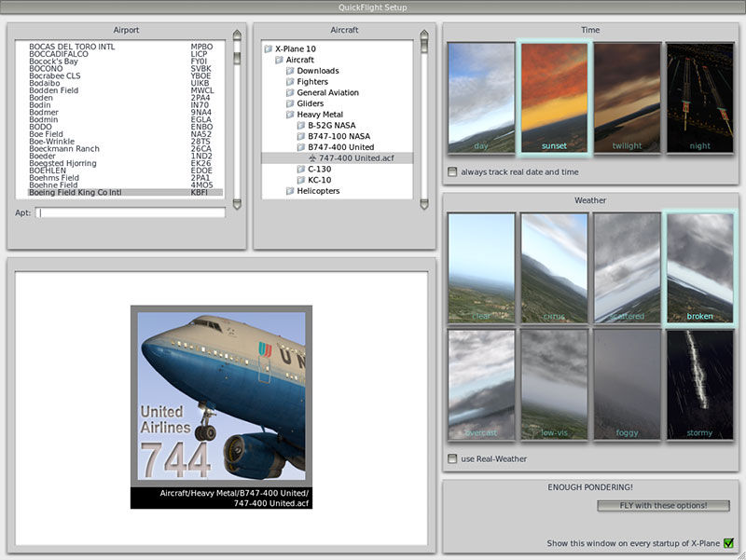
Task: Select the sunset time thumbnail
Action: 554,98
